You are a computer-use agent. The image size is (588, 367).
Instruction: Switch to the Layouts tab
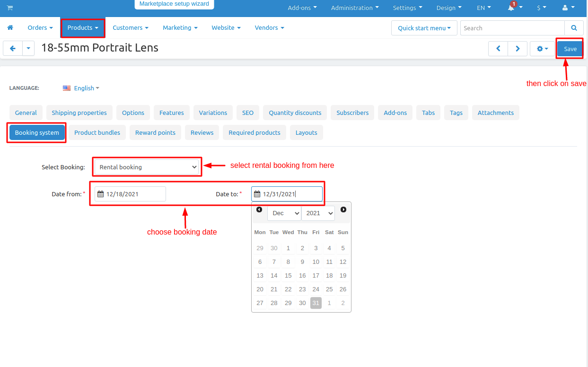tap(307, 132)
